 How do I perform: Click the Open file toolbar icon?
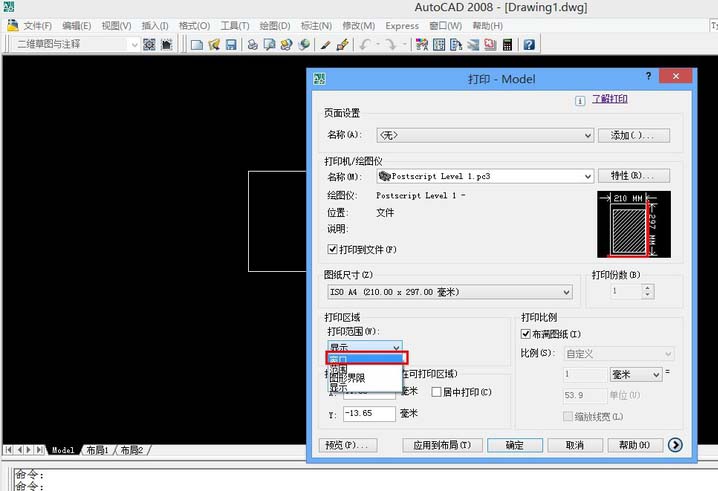point(214,44)
